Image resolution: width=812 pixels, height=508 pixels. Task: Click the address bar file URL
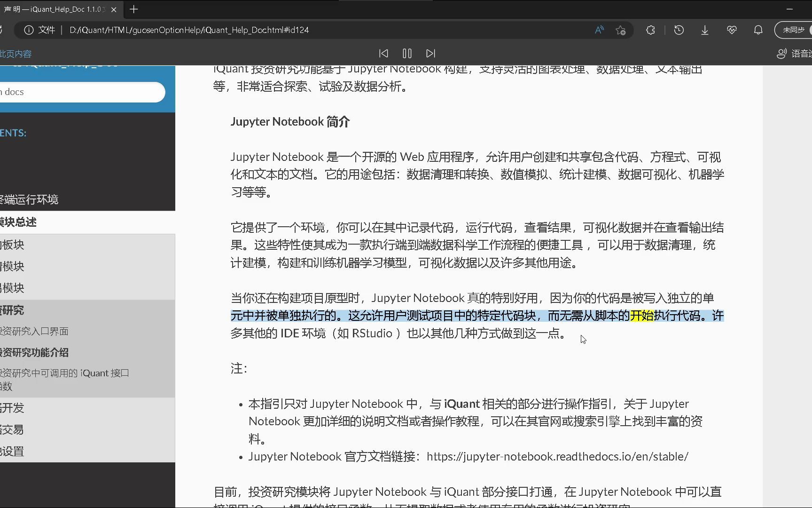click(x=189, y=30)
